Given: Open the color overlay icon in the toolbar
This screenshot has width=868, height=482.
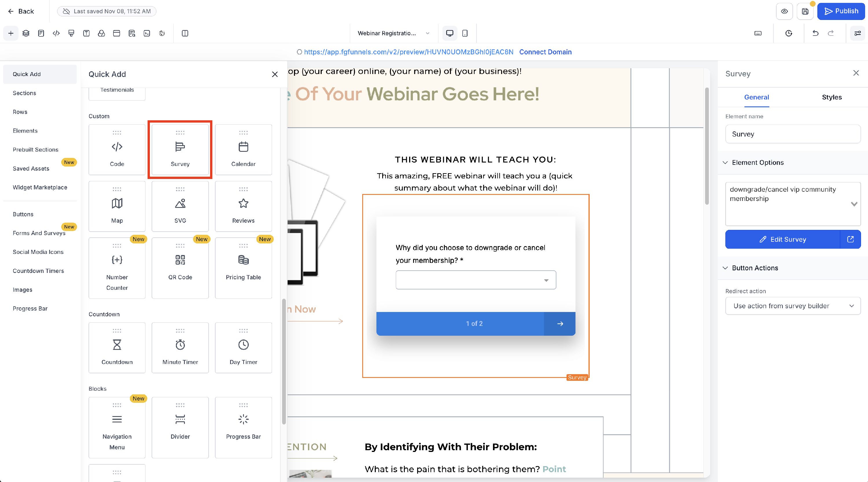Looking at the screenshot, I should tap(102, 33).
